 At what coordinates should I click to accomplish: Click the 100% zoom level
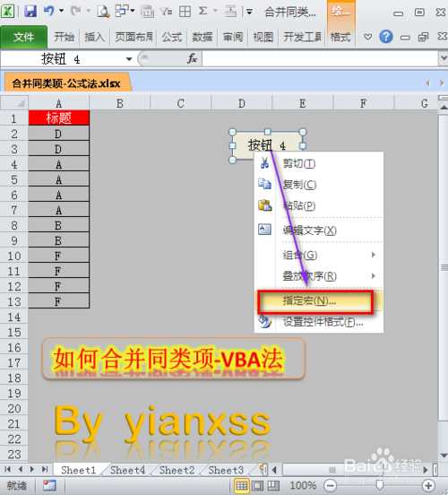pos(303,485)
